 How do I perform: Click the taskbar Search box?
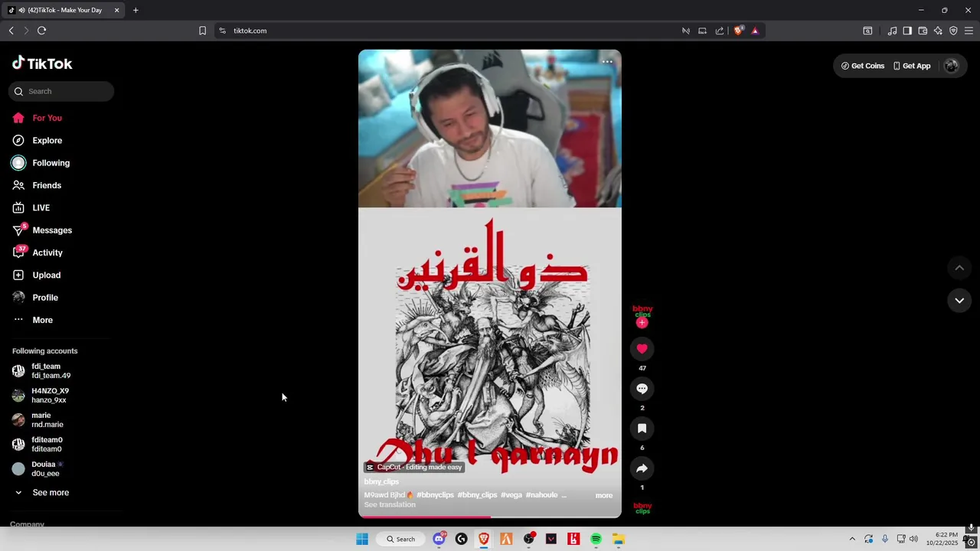coord(400,540)
